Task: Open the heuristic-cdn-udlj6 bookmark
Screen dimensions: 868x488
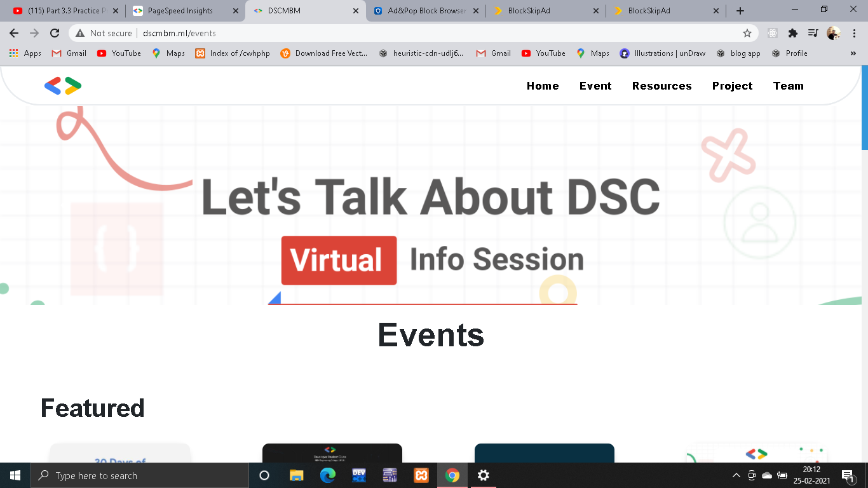Action: 421,53
